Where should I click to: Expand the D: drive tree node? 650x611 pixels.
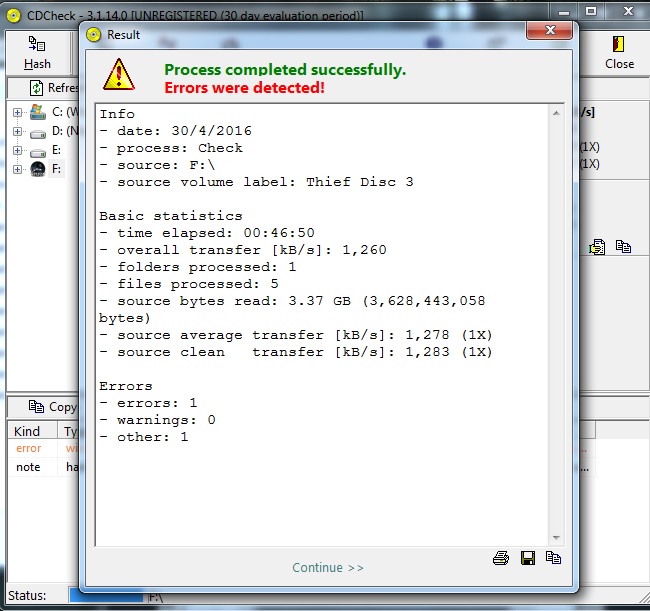(x=17, y=131)
